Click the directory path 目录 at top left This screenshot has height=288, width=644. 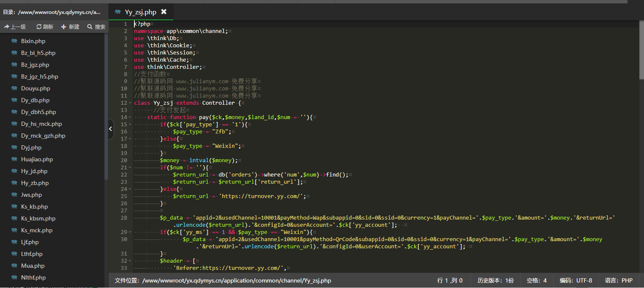[x=52, y=12]
